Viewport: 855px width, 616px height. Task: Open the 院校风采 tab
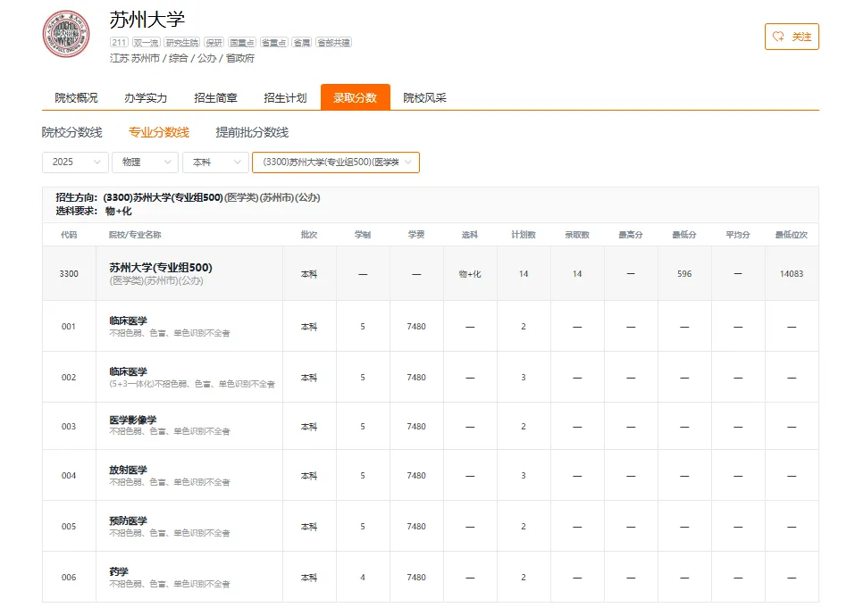pos(424,97)
